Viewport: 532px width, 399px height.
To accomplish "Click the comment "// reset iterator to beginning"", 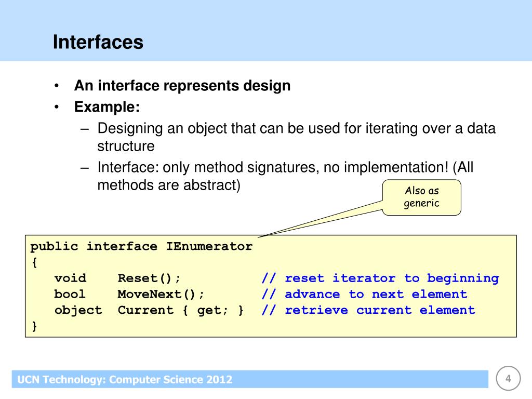I will [x=380, y=278].
